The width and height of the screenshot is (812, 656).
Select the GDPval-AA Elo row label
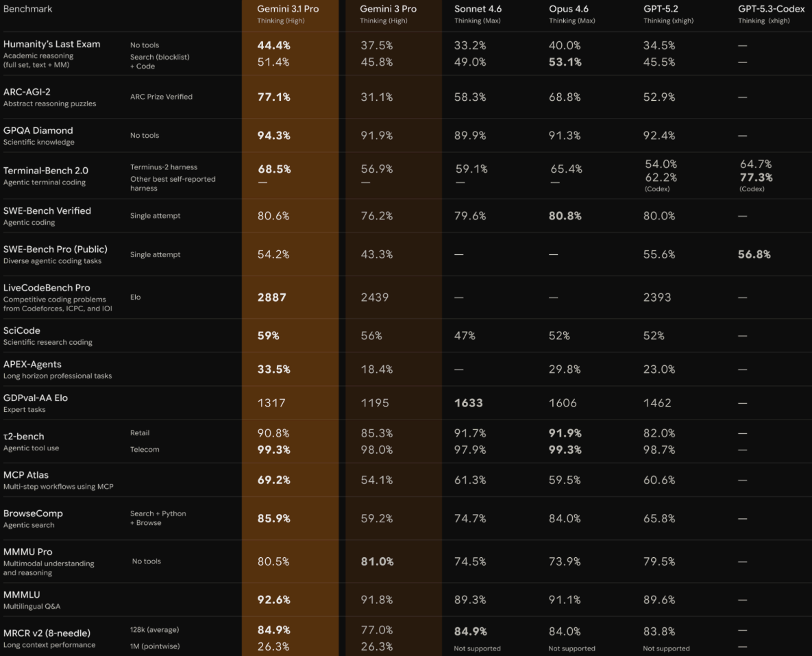point(36,398)
